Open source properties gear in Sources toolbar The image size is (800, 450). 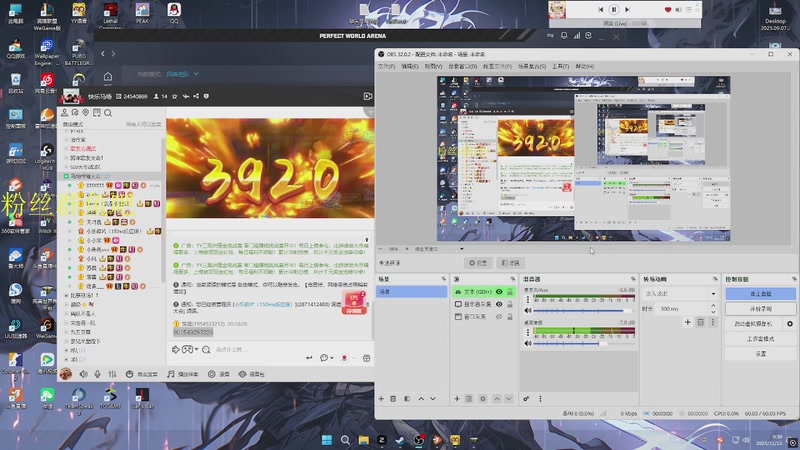pos(483,398)
